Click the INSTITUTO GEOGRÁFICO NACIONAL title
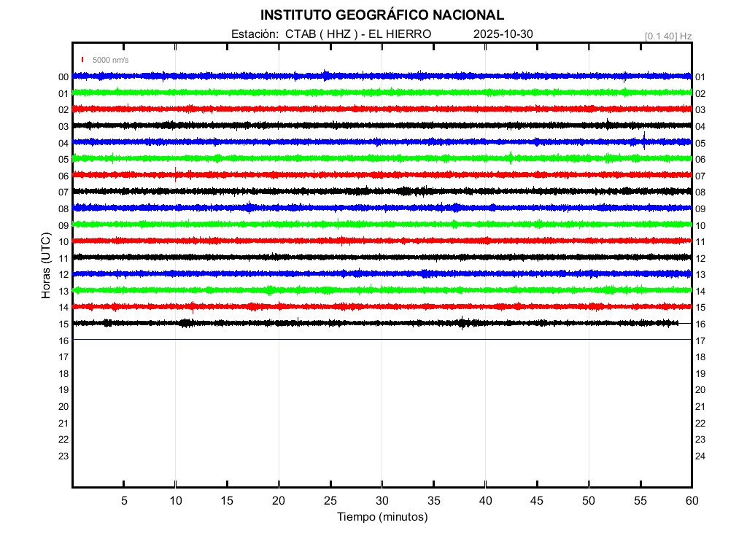Viewport: 747px width, 560px height. pyautogui.click(x=382, y=15)
